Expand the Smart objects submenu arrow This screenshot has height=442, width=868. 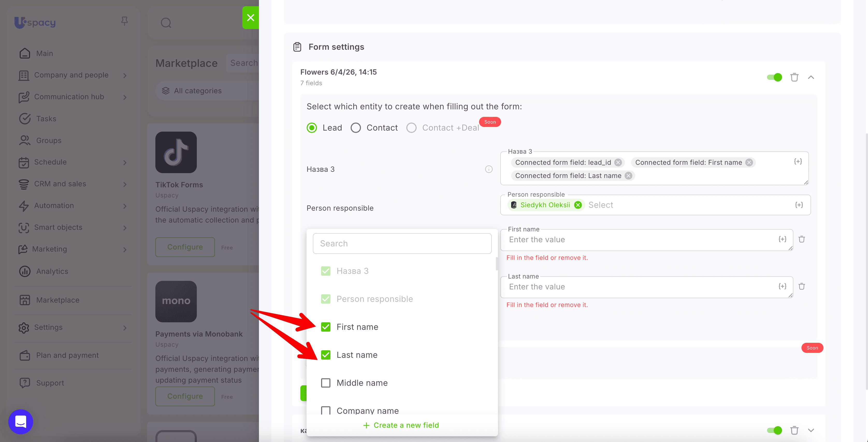pyautogui.click(x=125, y=228)
